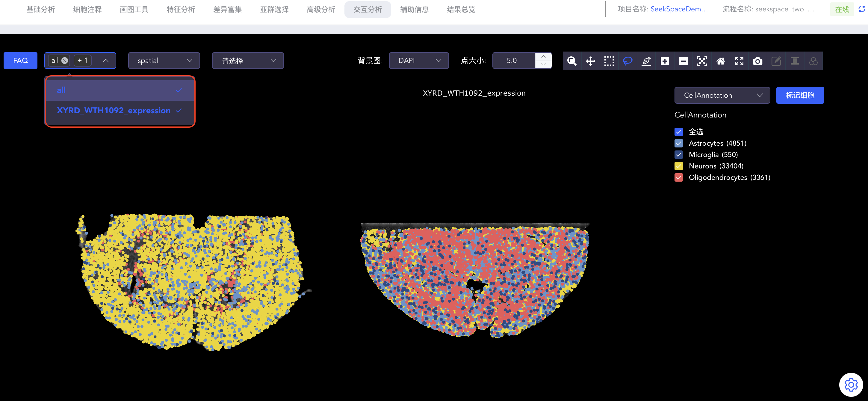This screenshot has height=401, width=868.
Task: Uncheck the Astrocytes (4851) checkbox
Action: [x=679, y=143]
